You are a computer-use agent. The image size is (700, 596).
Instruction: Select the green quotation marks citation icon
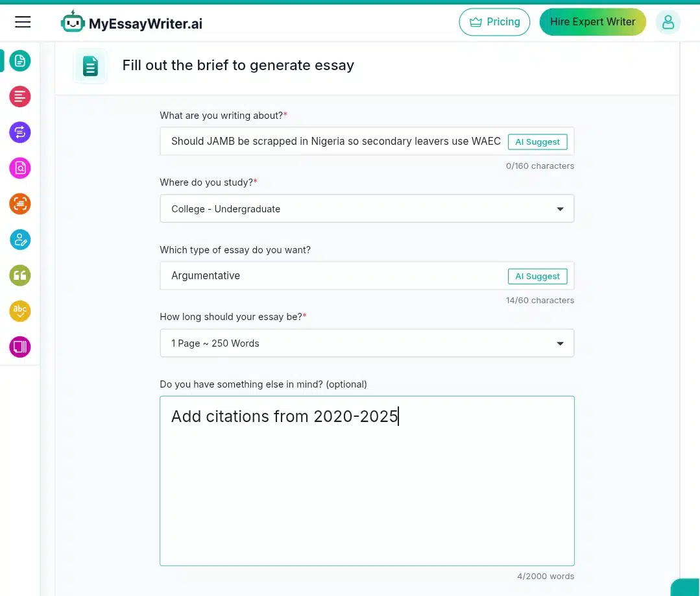click(20, 275)
